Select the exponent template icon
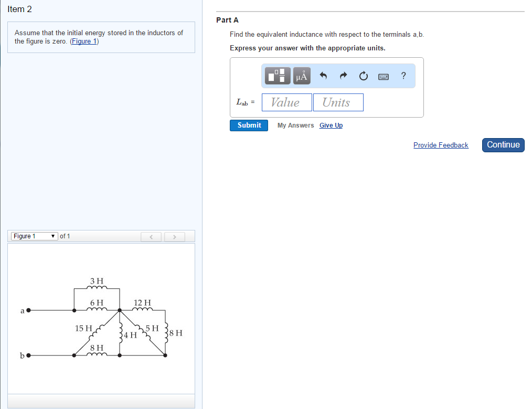Screen dimensions: 532x409 click(x=276, y=76)
